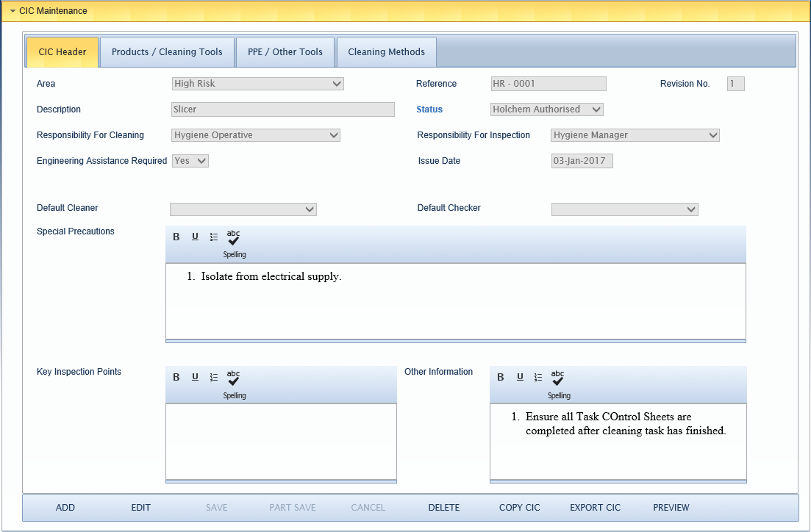Insert numbered list in Key Inspection Points editor

[x=214, y=377]
